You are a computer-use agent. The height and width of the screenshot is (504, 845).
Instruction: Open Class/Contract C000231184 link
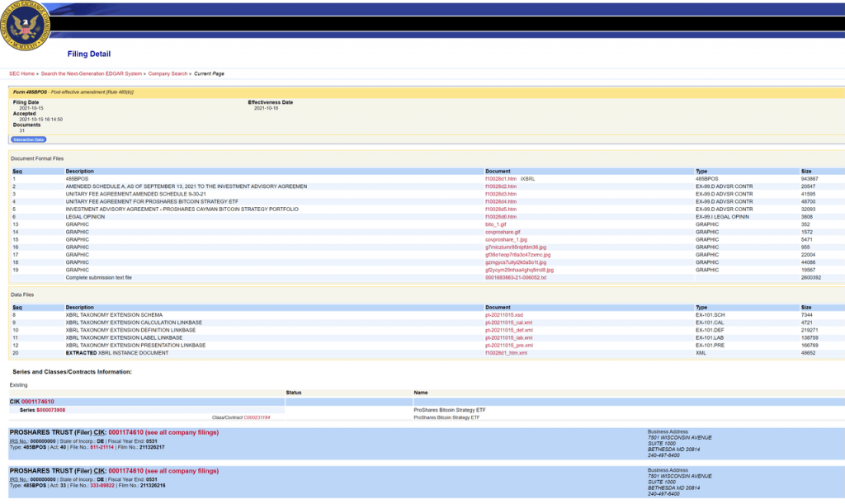coord(257,417)
